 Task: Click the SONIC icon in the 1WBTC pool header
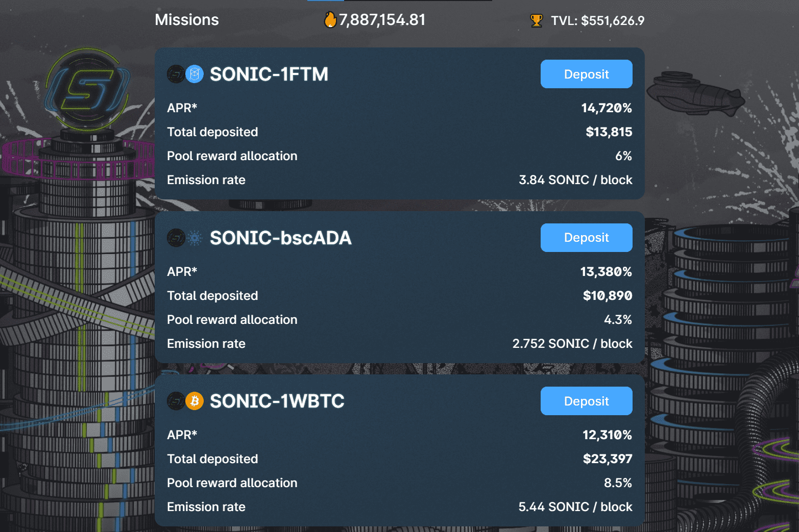pyautogui.click(x=174, y=401)
